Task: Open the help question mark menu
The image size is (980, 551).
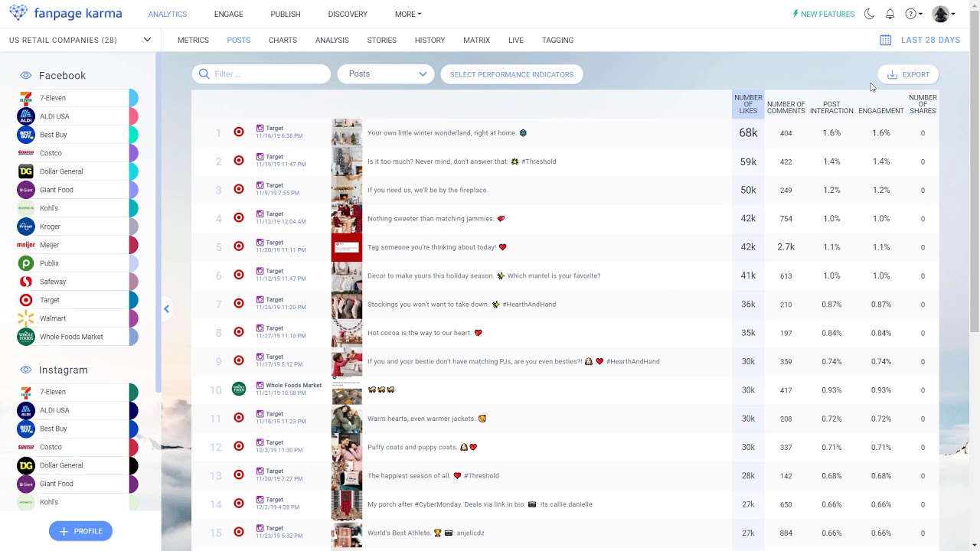Action: [x=913, y=14]
